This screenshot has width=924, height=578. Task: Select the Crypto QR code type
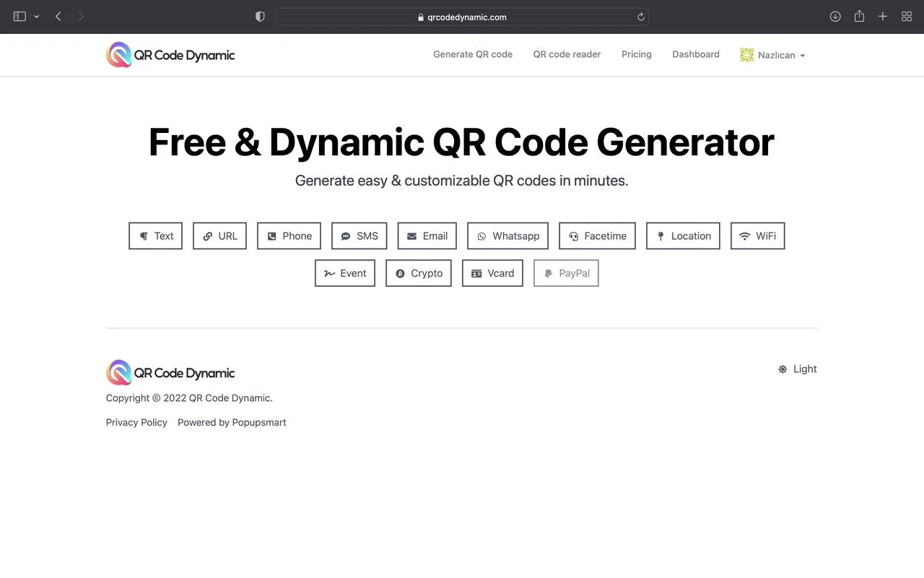[x=419, y=273]
